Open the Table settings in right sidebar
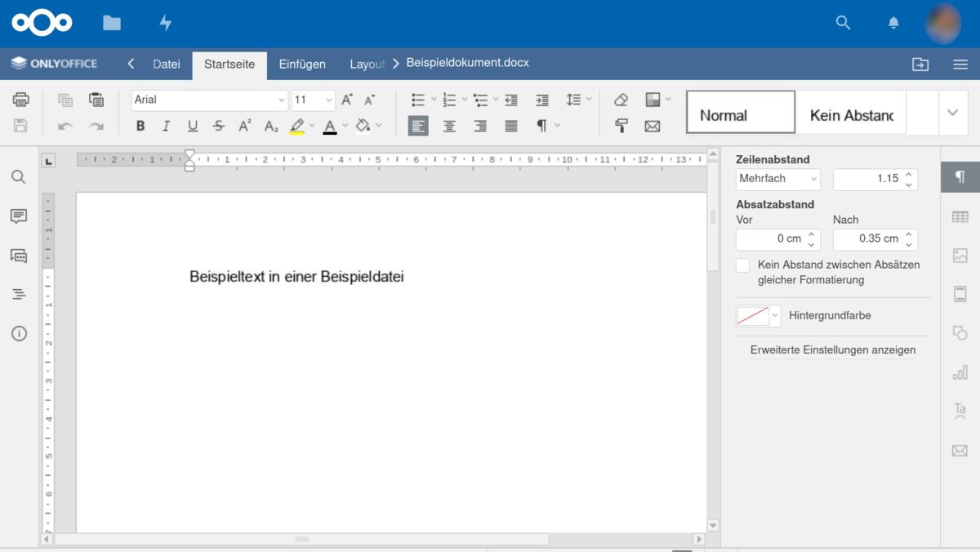 tap(960, 216)
